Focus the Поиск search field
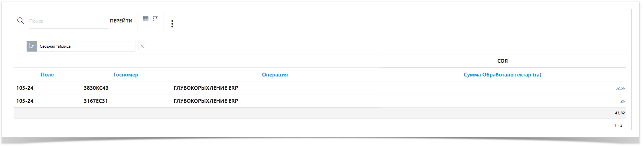 (68, 21)
